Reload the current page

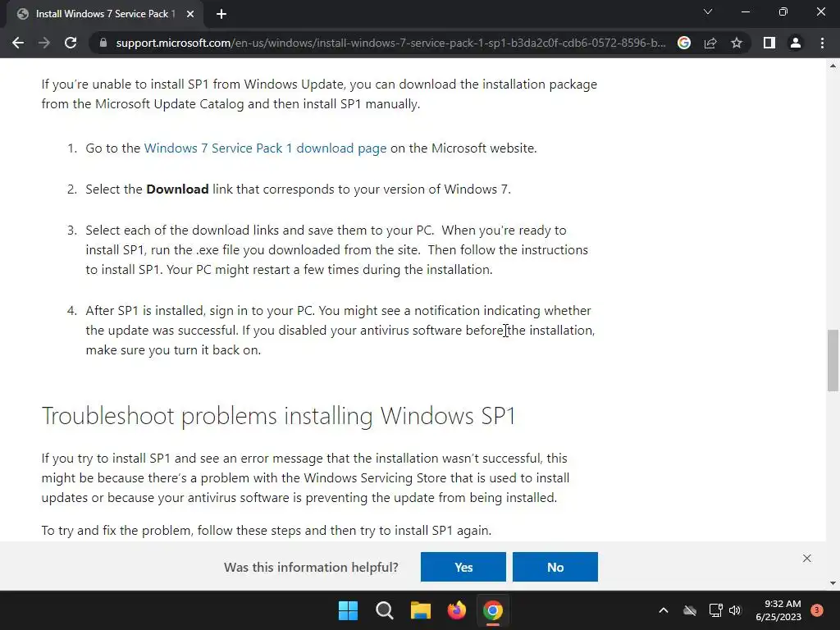point(71,43)
